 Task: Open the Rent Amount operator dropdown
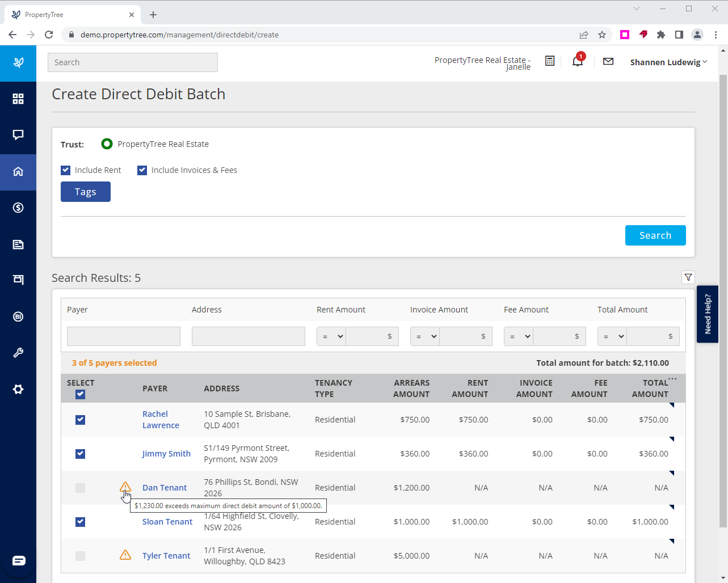331,336
